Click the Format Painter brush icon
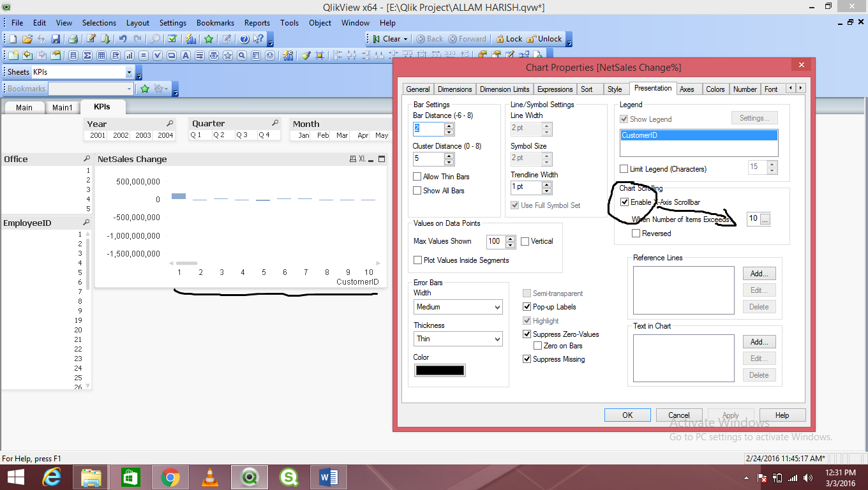 (306, 56)
